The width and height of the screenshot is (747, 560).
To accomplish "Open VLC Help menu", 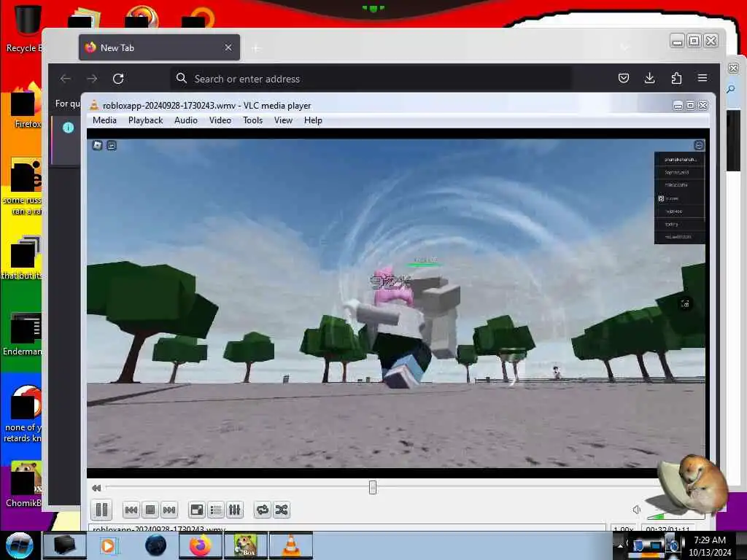I will (313, 120).
